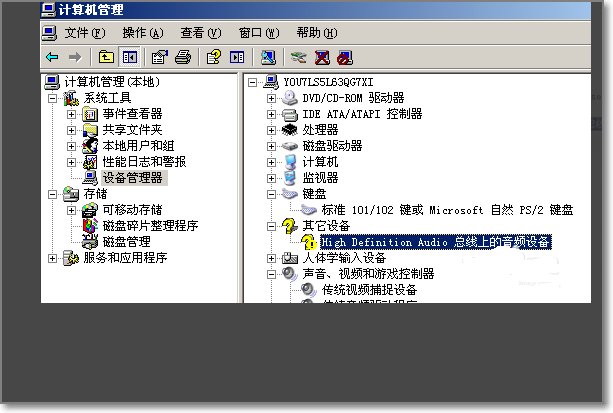Open the 窗口(W) menu
613x413 pixels.
[259, 32]
